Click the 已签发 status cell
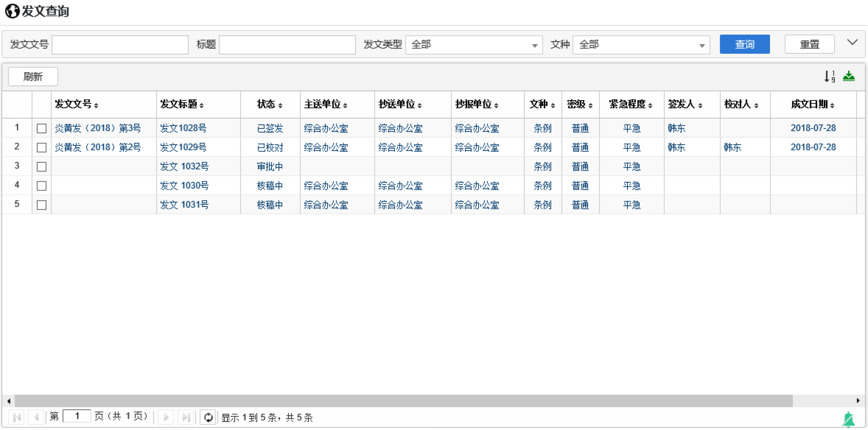868x430 pixels. (270, 128)
